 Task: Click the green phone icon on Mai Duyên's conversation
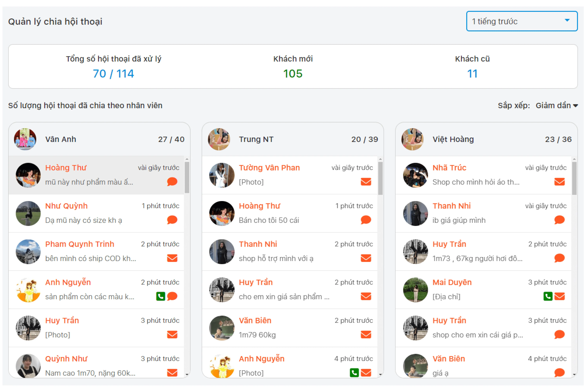point(548,296)
